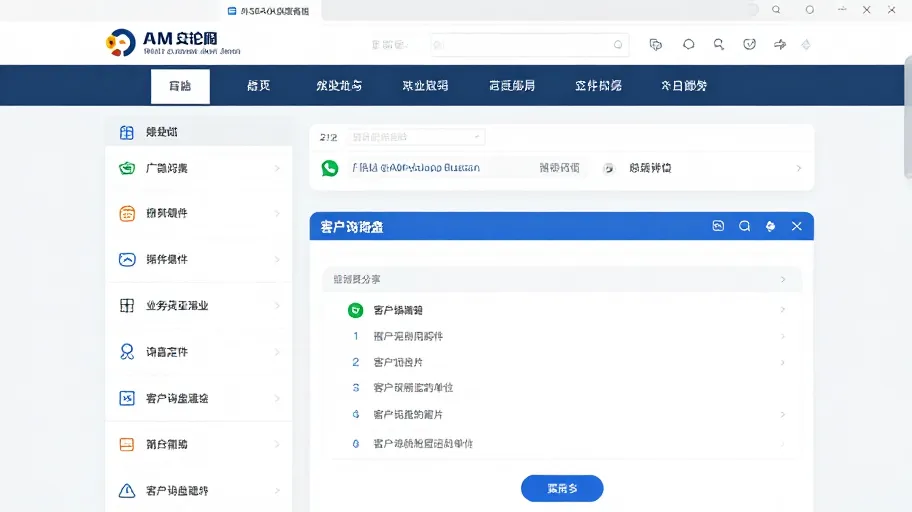Open the last visible row in the panel list

562,443
